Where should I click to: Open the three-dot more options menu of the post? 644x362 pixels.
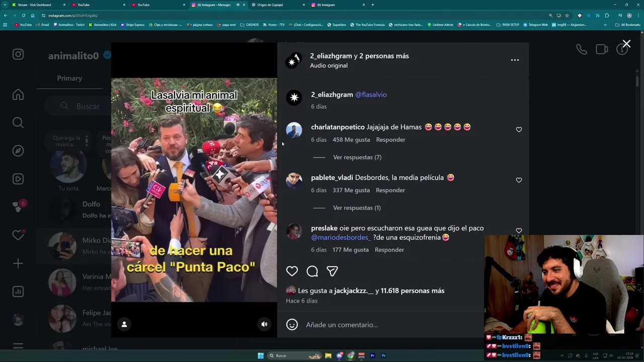[x=515, y=60]
